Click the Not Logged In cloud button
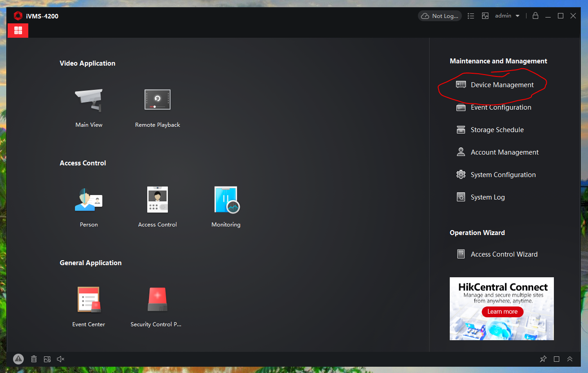Viewport: 588px width, 373px height. pyautogui.click(x=440, y=16)
